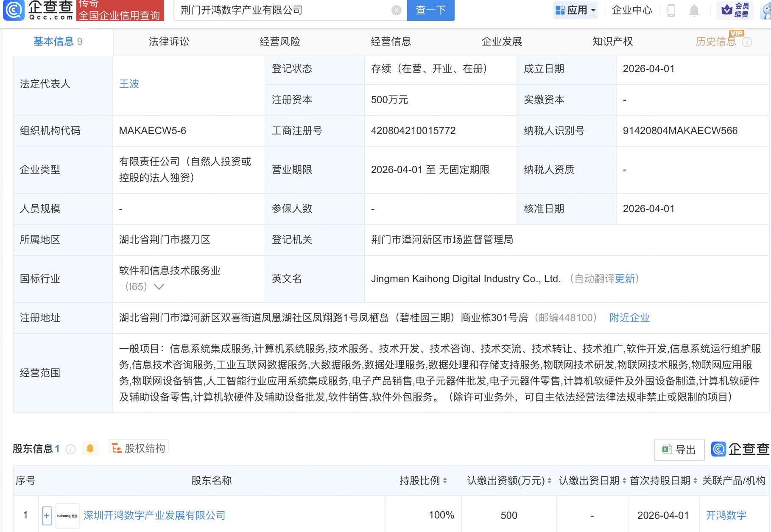Open the 知识产权 tab

tap(612, 42)
